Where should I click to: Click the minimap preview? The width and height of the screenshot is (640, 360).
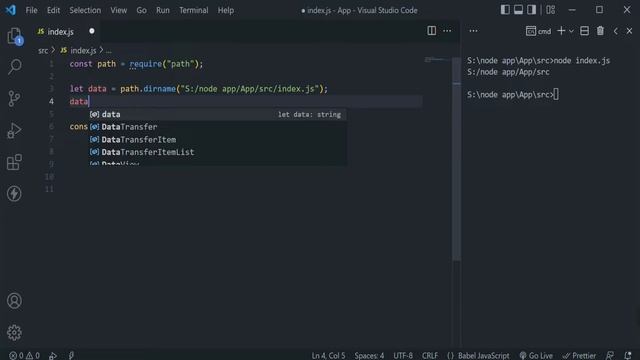point(437,60)
